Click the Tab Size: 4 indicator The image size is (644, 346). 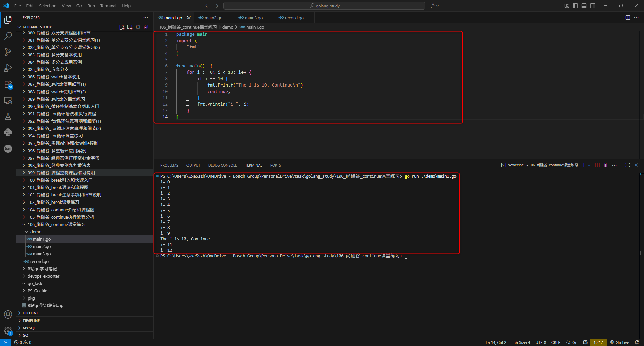pyautogui.click(x=521, y=342)
